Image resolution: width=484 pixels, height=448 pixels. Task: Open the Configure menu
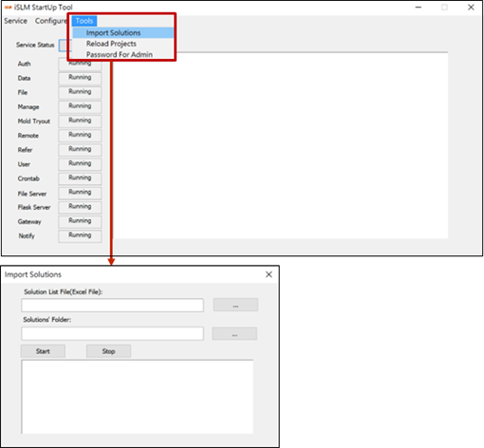(x=51, y=21)
